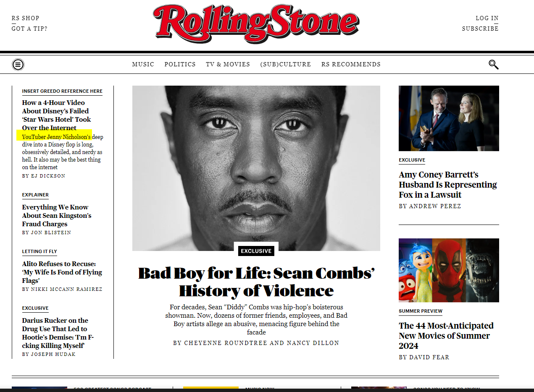This screenshot has width=534, height=392.
Task: Open the Politics section
Action: [180, 64]
